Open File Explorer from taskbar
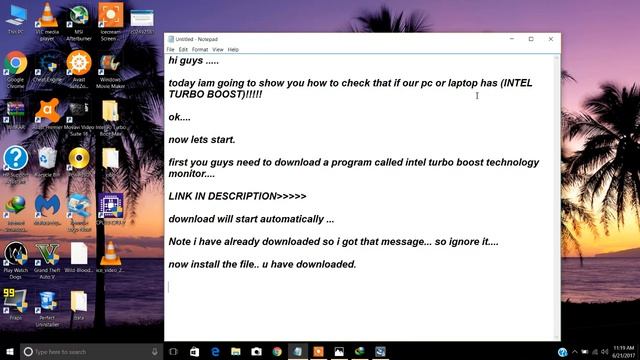This screenshot has width=640, height=360. point(236,351)
